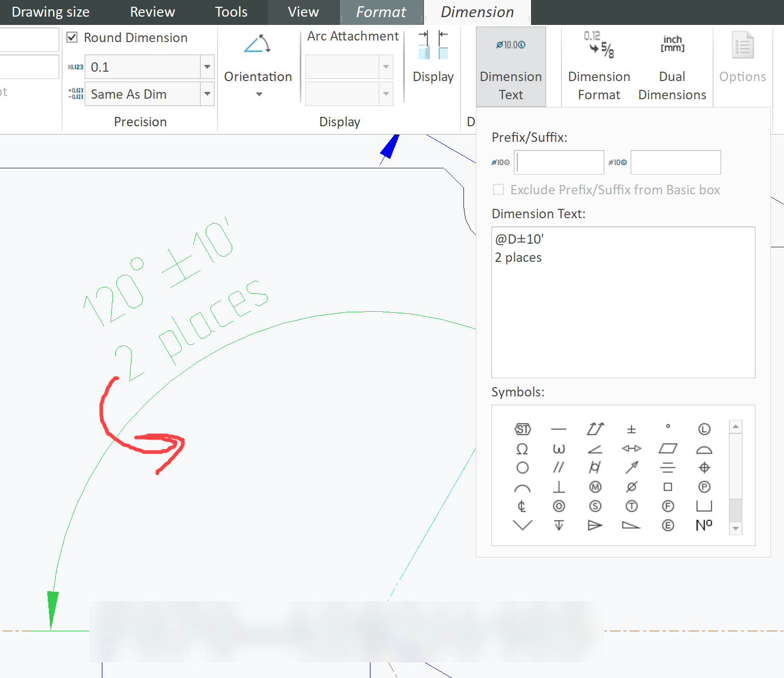Insert the perpendicularity symbol
This screenshot has height=678, width=784.
(559, 487)
